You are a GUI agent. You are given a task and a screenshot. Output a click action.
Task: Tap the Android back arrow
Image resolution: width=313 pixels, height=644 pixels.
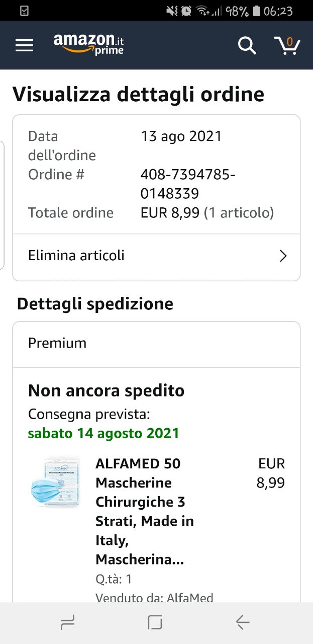[x=243, y=623]
